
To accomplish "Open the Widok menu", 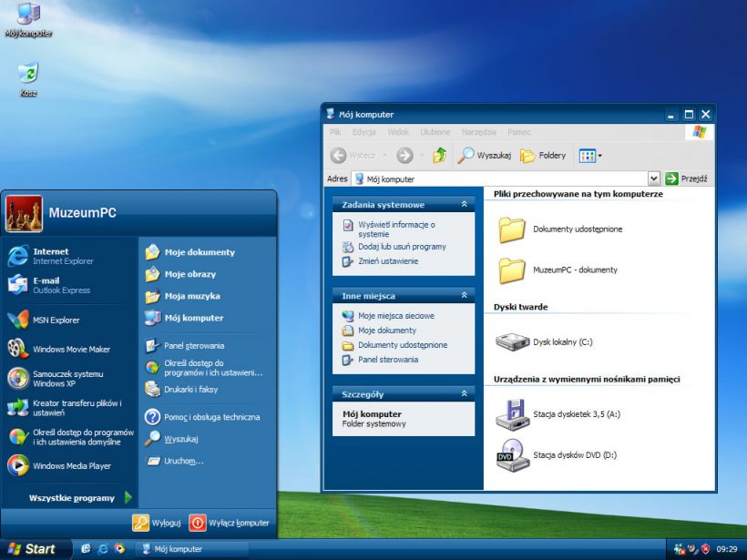I will pyautogui.click(x=398, y=132).
